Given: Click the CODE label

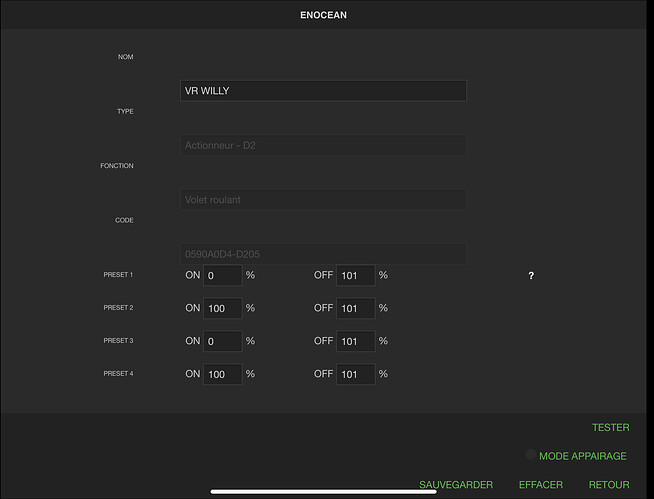Looking at the screenshot, I should (124, 220).
